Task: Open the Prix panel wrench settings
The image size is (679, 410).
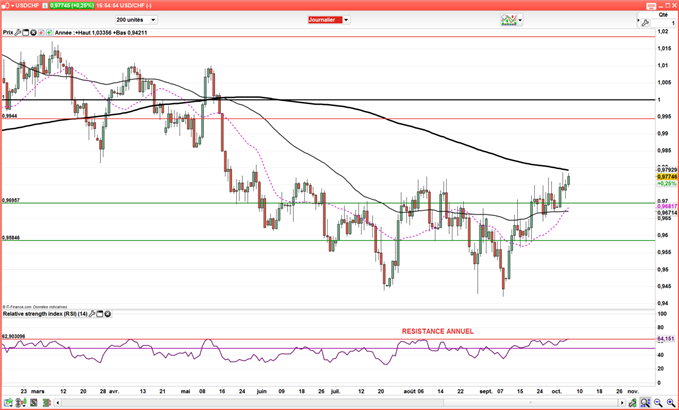Action: 18,32
